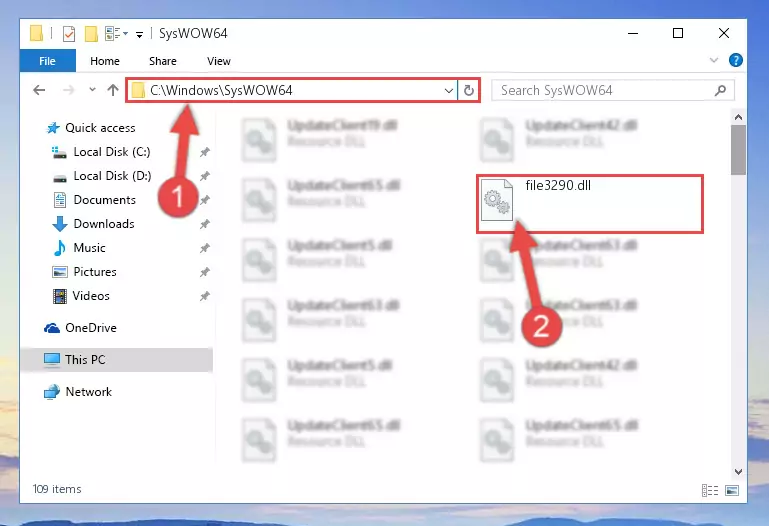Click the pin icon next to Videos
Screen dimensions: 769x526
point(205,296)
